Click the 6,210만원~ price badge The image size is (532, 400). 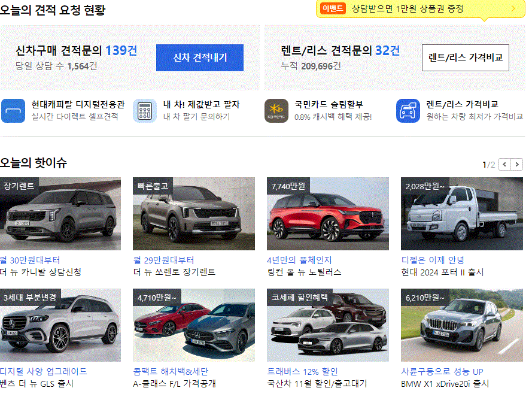(425, 298)
